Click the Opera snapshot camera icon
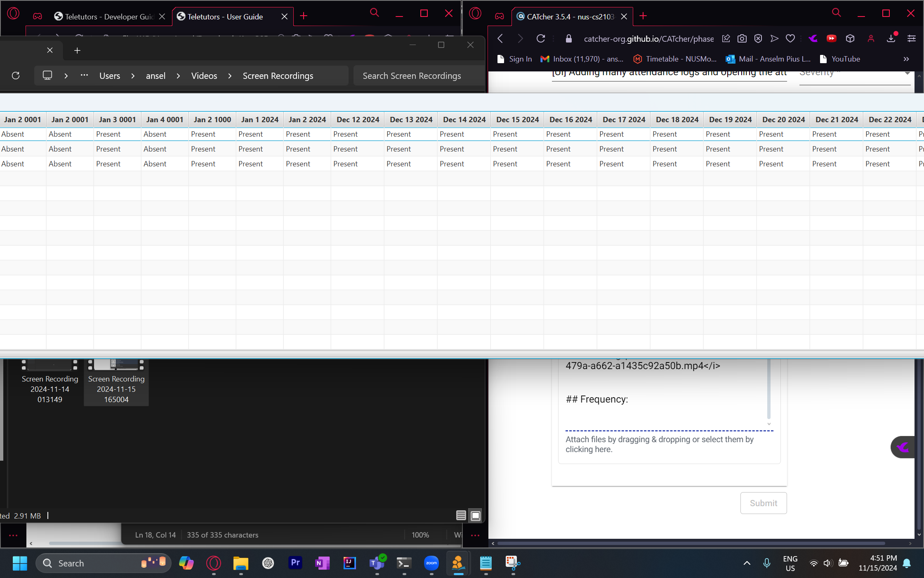This screenshot has width=924, height=578. point(742,39)
